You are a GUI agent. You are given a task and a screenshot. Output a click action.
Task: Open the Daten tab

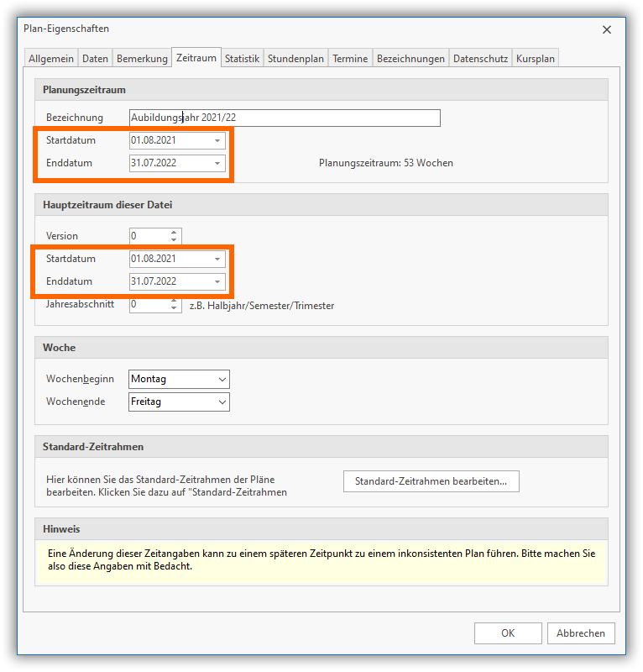95,59
